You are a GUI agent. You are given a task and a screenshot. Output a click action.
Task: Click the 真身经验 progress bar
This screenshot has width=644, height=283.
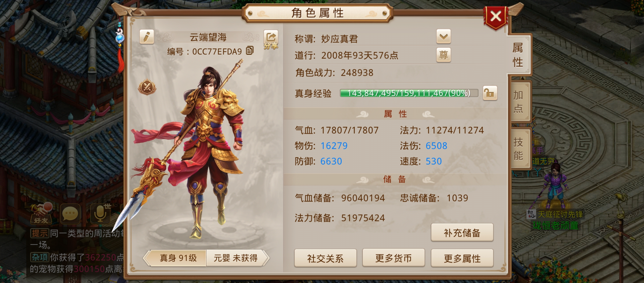tap(409, 93)
